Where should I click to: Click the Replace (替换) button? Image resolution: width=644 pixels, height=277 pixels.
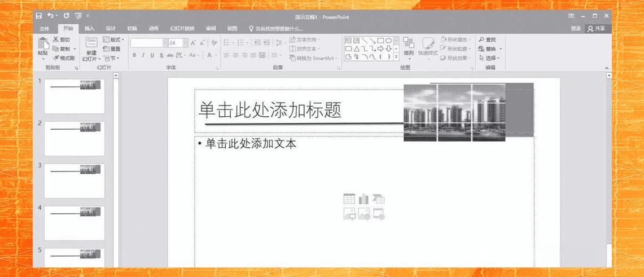[x=490, y=49]
